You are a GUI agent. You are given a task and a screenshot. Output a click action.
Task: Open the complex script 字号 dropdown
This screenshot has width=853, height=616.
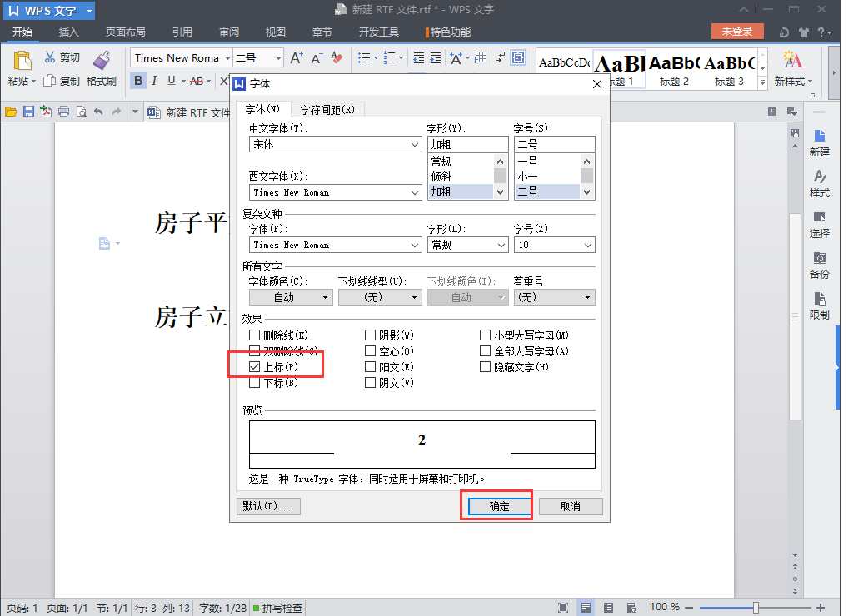pos(554,245)
